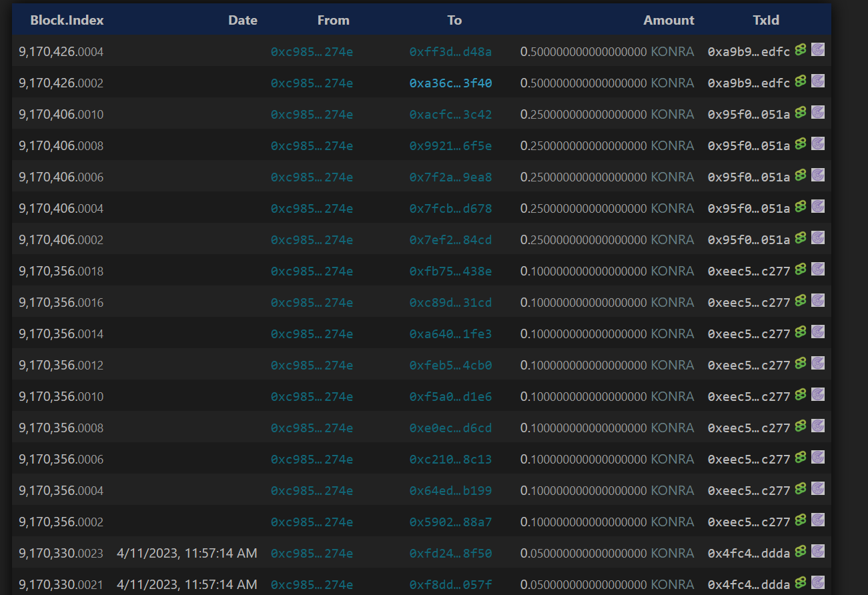The width and height of the screenshot is (868, 595).
Task: Open recipient address 0xa640…1fe3
Action: tap(450, 334)
